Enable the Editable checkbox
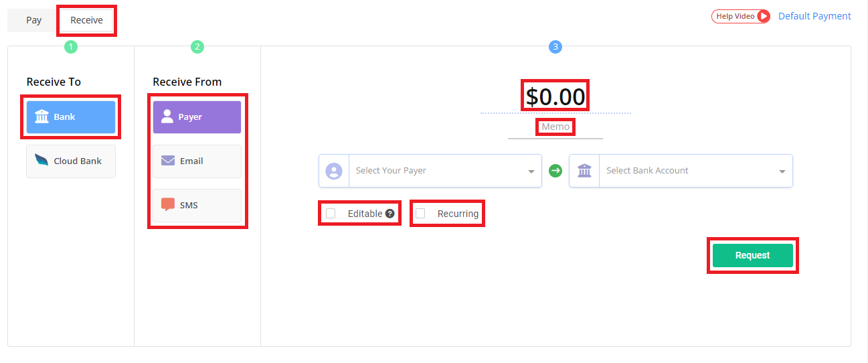Screen dimensions: 868x363 pyautogui.click(x=331, y=214)
